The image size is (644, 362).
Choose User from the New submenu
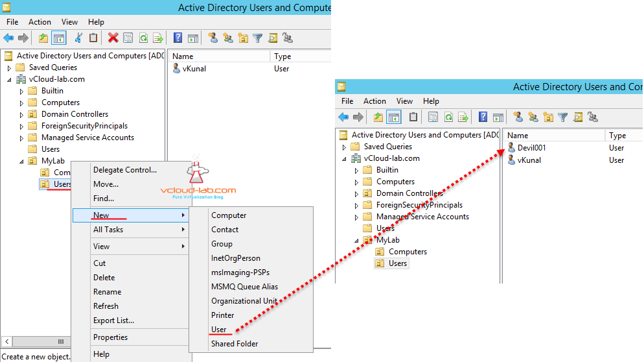coord(218,330)
